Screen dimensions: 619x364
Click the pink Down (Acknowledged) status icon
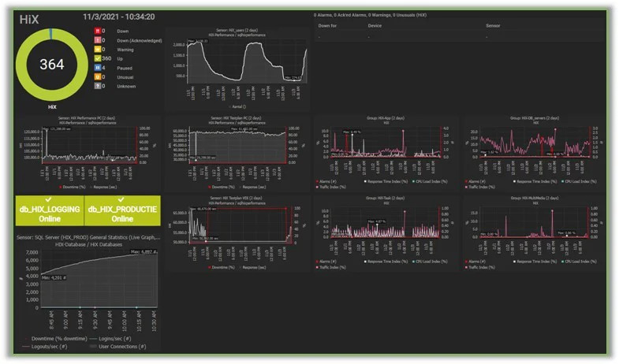coord(98,41)
